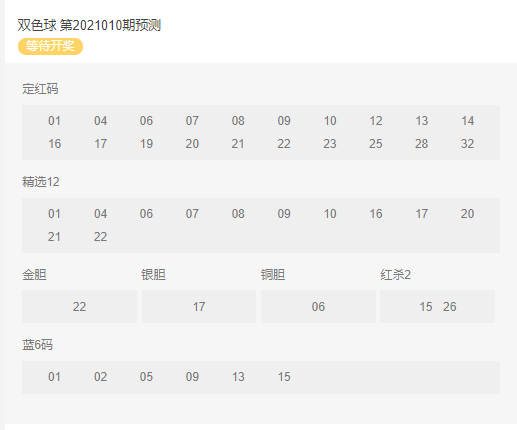Click number 15 in 红杀2 box
This screenshot has width=517, height=430.
pyautogui.click(x=426, y=307)
